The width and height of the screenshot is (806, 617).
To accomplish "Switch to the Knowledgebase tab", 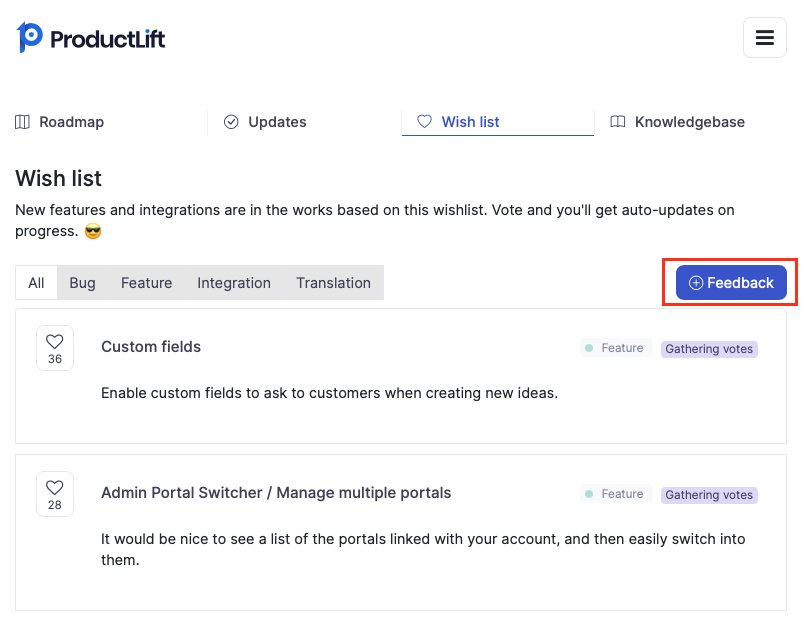I will (x=690, y=122).
